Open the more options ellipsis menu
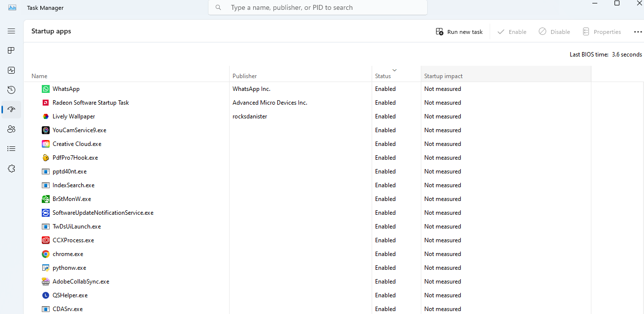Screen dimensions: 644x314 click(638, 32)
